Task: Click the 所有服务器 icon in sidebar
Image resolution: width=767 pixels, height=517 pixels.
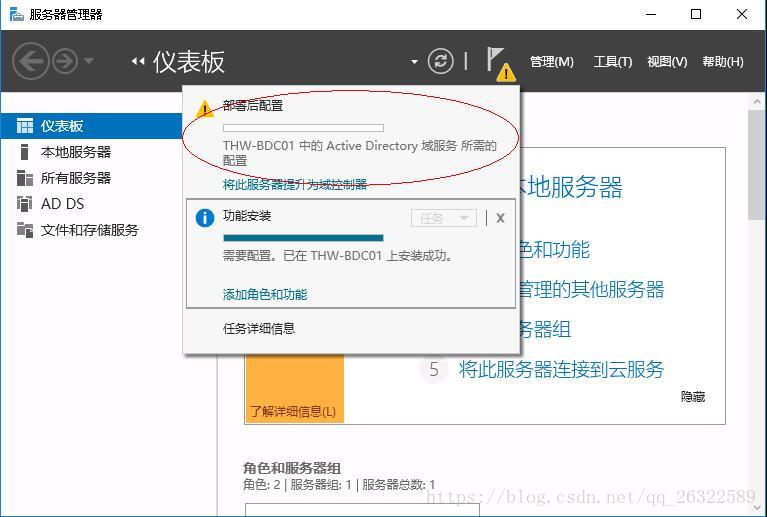Action: pyautogui.click(x=24, y=178)
